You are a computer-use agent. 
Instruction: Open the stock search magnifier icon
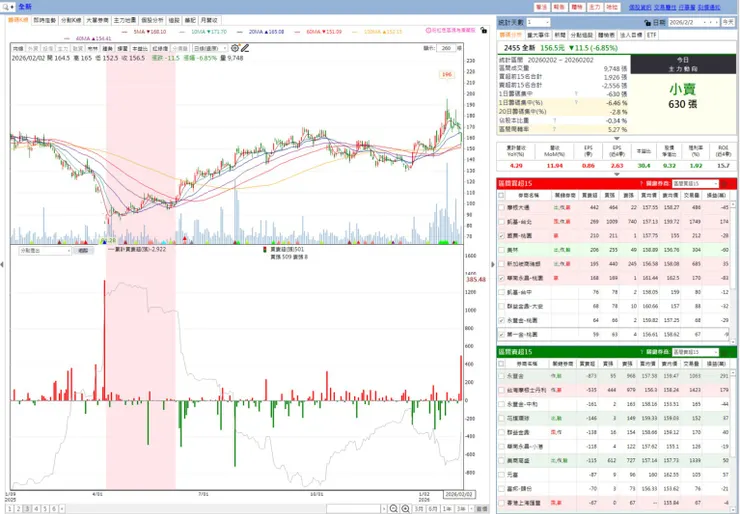point(5,7)
